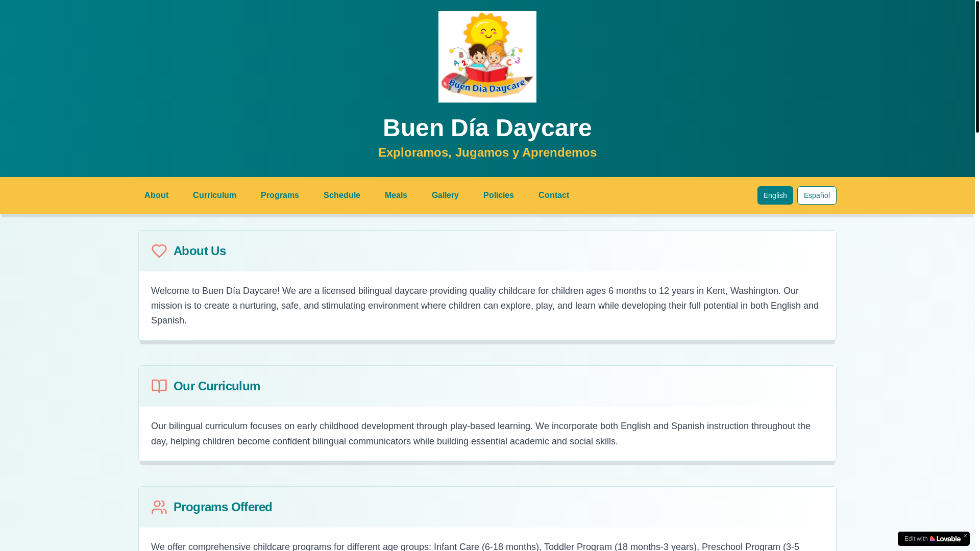Image resolution: width=980 pixels, height=551 pixels.
Task: Click the open book icon beside Our Curriculum
Action: [159, 386]
